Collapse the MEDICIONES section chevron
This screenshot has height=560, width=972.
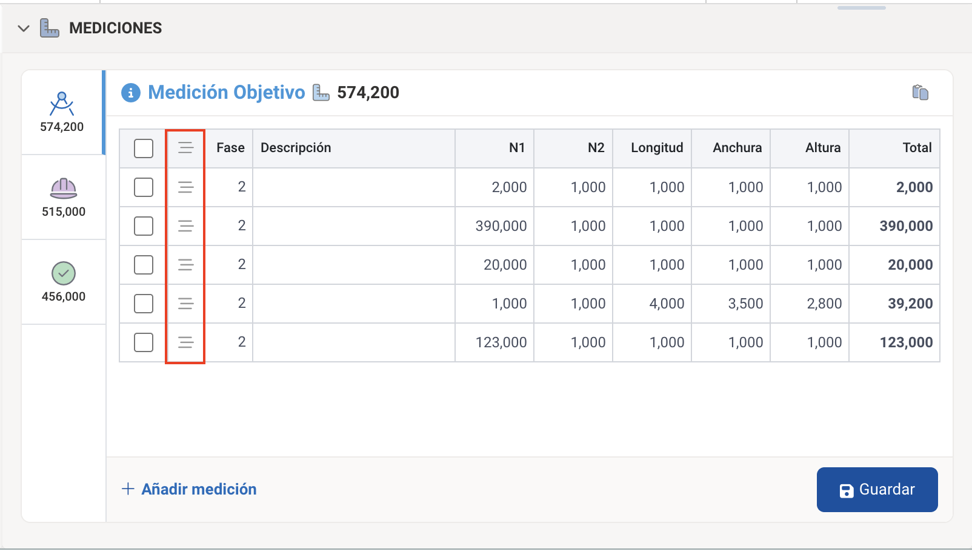[x=24, y=28]
